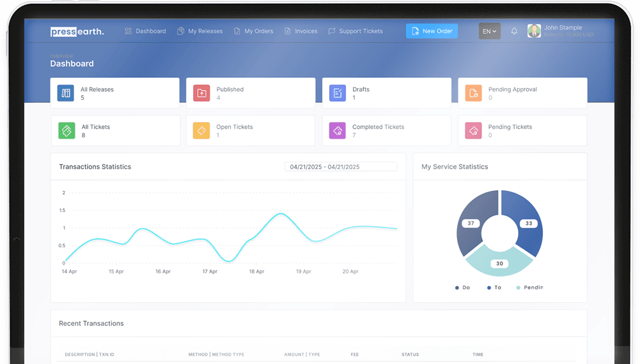
Task: Go to My Releases menu
Action: [x=200, y=31]
